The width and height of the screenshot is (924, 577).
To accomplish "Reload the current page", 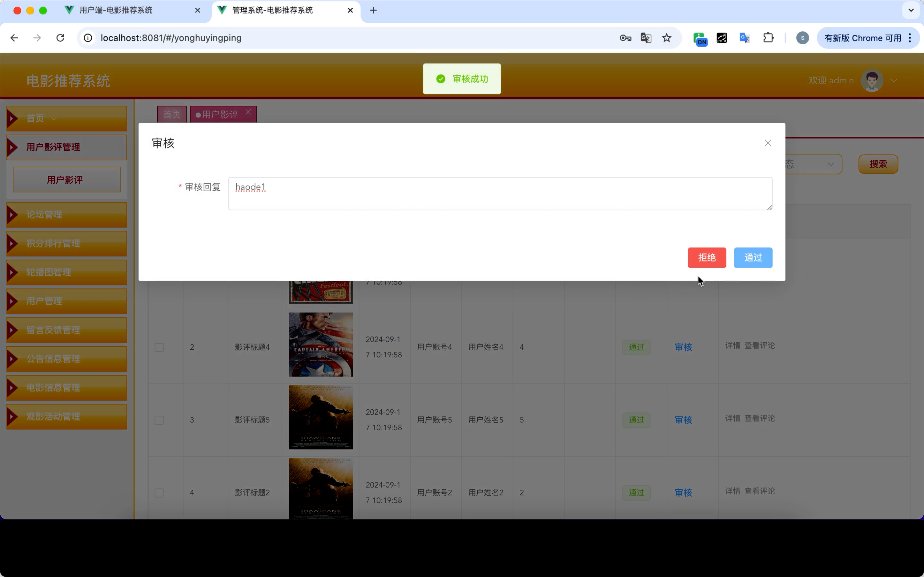I will (x=60, y=38).
